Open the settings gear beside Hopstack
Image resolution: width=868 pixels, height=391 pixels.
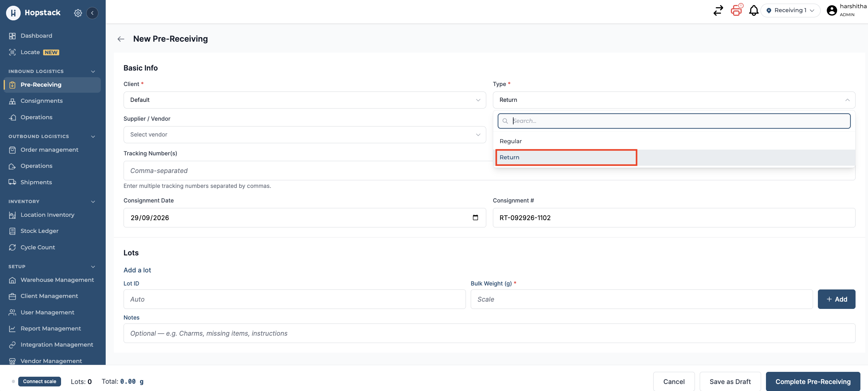point(78,13)
